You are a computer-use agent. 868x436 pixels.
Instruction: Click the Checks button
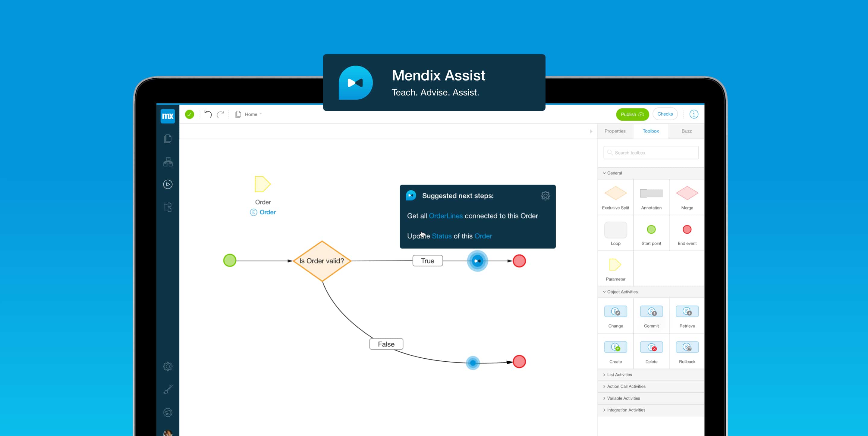667,114
